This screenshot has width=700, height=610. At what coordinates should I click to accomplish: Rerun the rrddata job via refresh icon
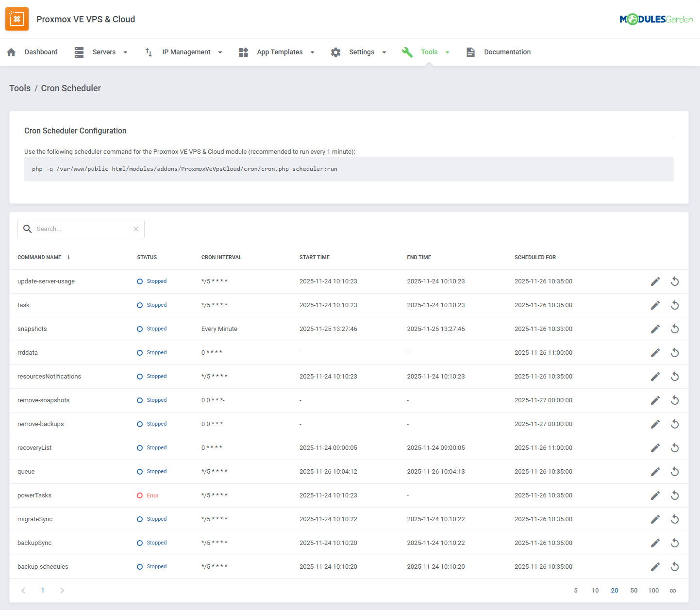click(675, 352)
